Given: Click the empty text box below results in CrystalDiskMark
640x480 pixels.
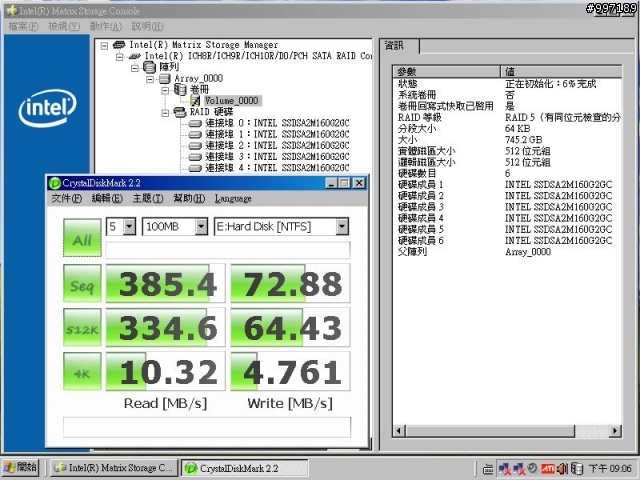Looking at the screenshot, I should pyautogui.click(x=207, y=427).
